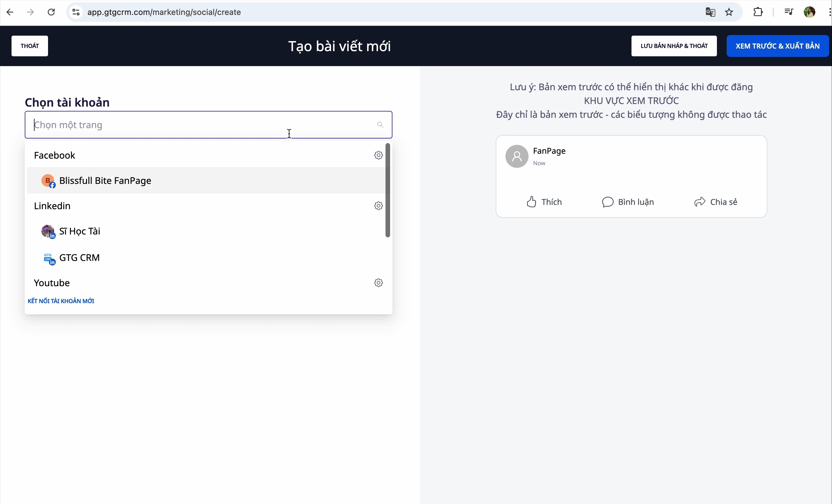Open settings gear next to Youtube section

tap(378, 283)
